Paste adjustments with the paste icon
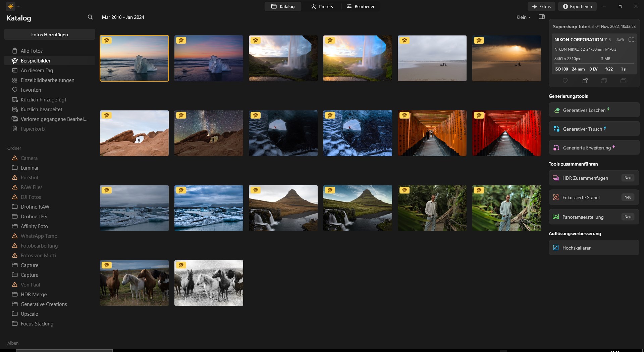This screenshot has height=352, width=644. click(x=624, y=81)
